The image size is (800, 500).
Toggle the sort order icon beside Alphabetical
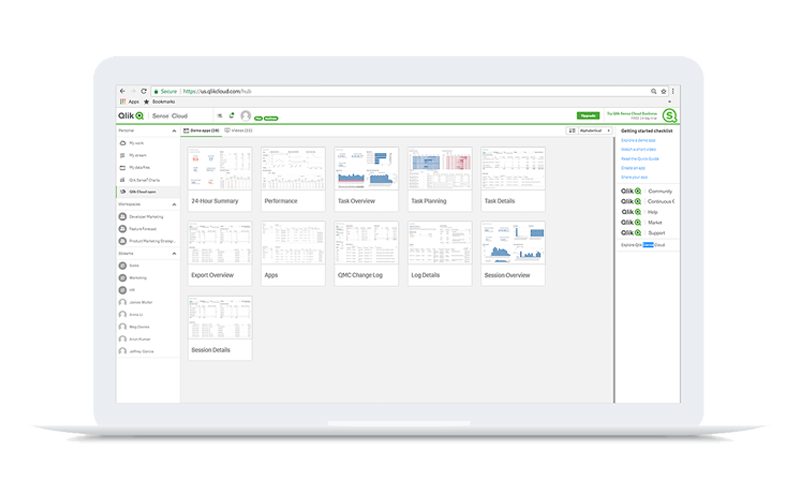click(x=572, y=131)
